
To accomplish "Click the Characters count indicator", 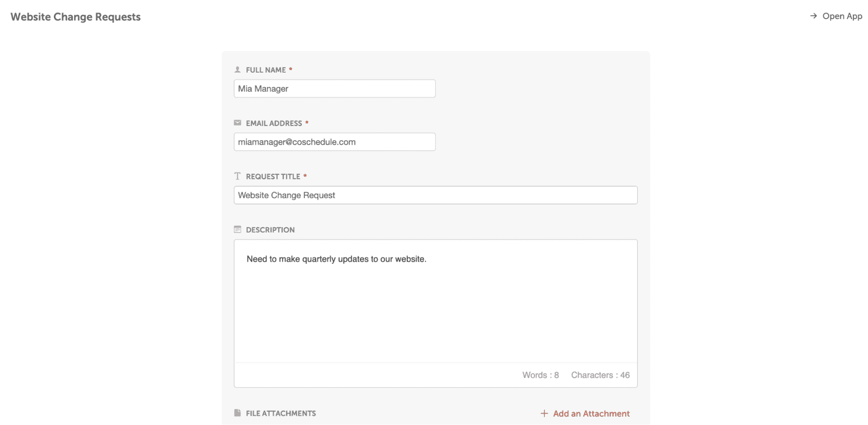I will tap(600, 375).
